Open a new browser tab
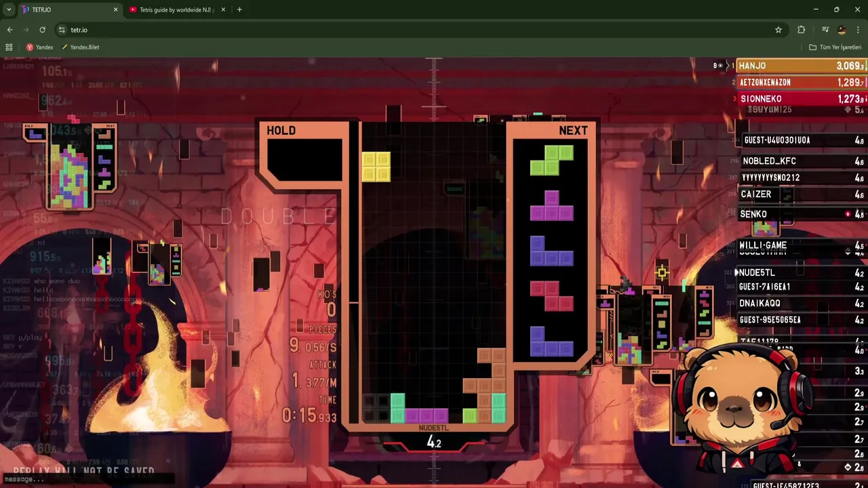Viewport: 868px width, 488px height. pyautogui.click(x=239, y=9)
